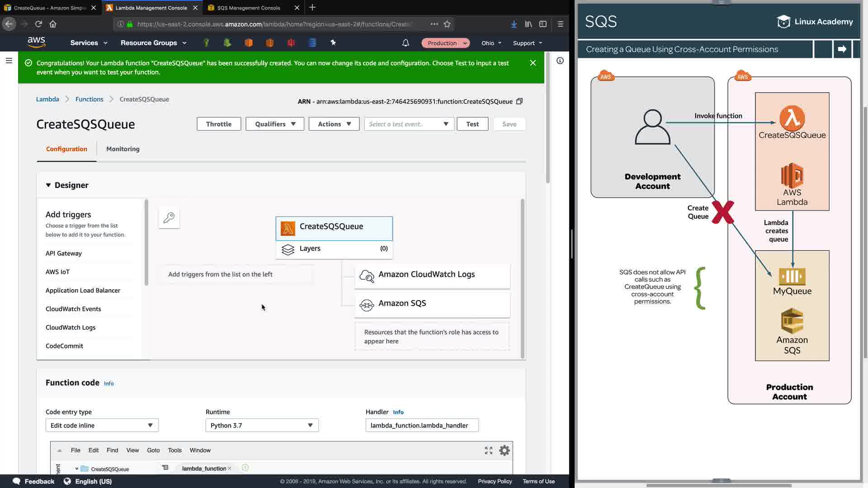The height and width of the screenshot is (488, 868).
Task: Open the Runtime Python 3.7 dropdown
Action: coord(262,425)
